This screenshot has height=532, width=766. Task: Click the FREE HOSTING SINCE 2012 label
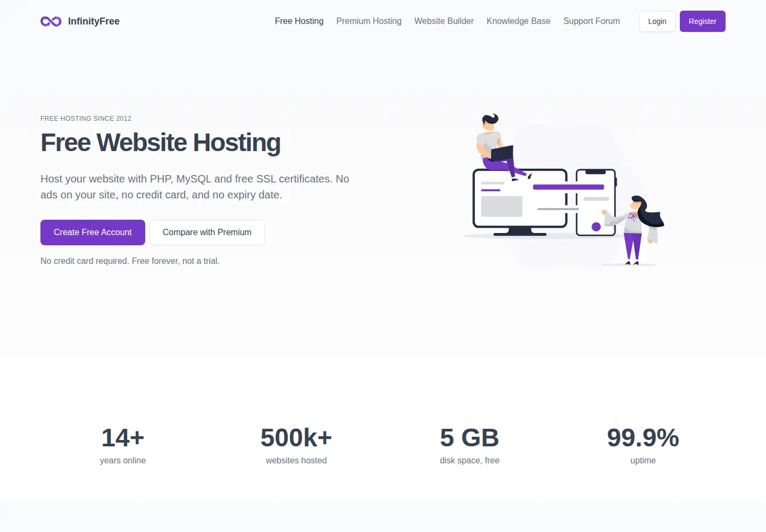tap(86, 119)
